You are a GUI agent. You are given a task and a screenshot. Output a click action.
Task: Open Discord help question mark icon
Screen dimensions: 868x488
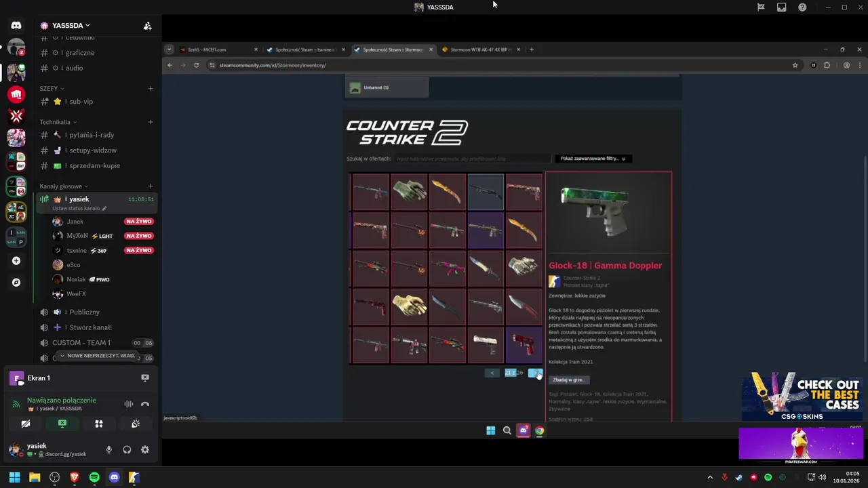pyautogui.click(x=802, y=7)
